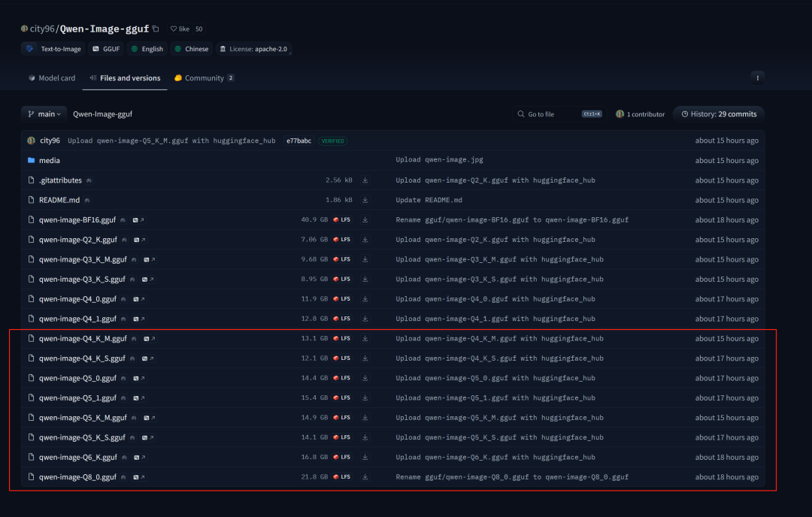
Task: Download qwen-image-Q3_K_S.gguf
Action: point(365,279)
